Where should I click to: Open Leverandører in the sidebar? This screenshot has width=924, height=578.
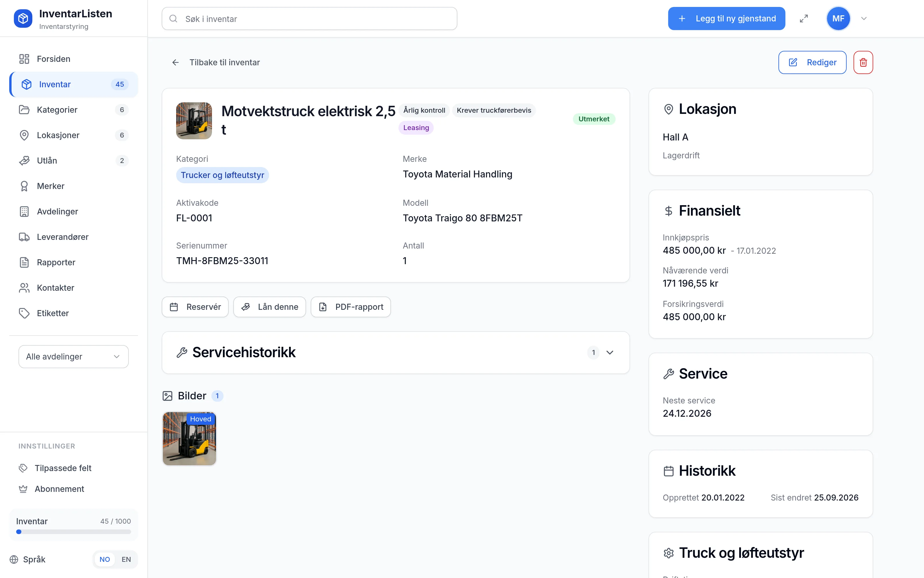pos(74,237)
